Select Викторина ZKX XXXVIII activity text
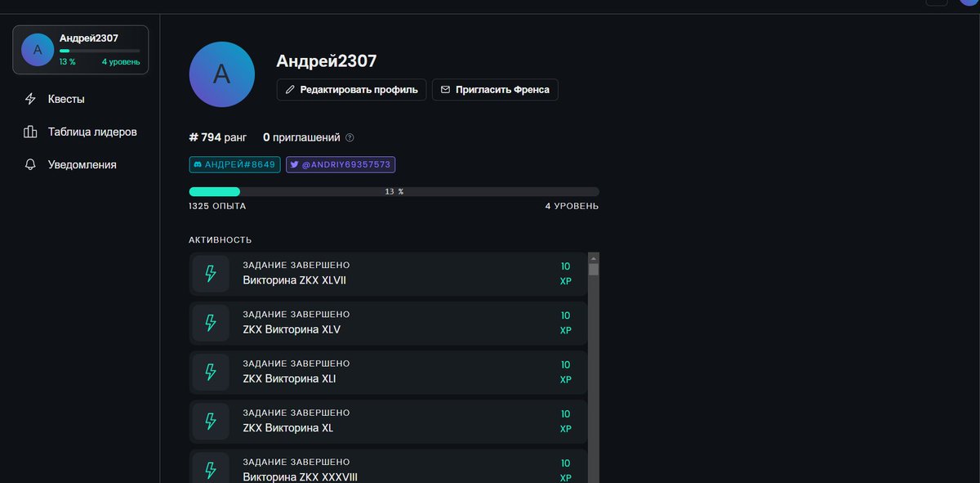The width and height of the screenshot is (980, 483). pos(300,476)
